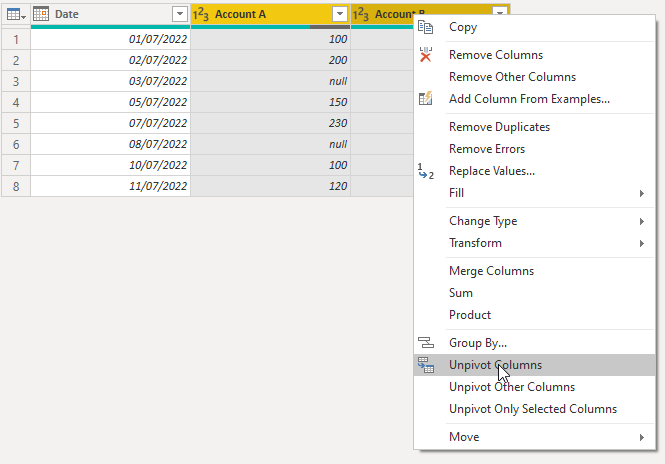Open the Transform menu entry

pyautogui.click(x=534, y=243)
